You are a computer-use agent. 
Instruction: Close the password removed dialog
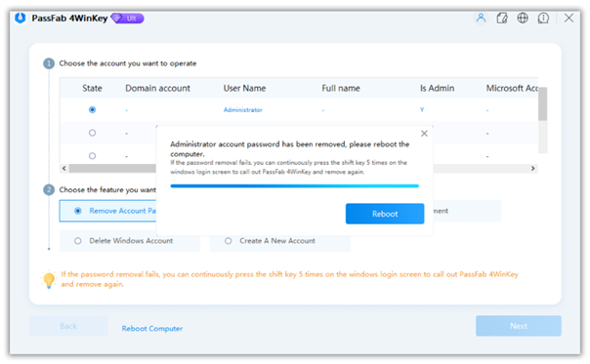pos(424,134)
